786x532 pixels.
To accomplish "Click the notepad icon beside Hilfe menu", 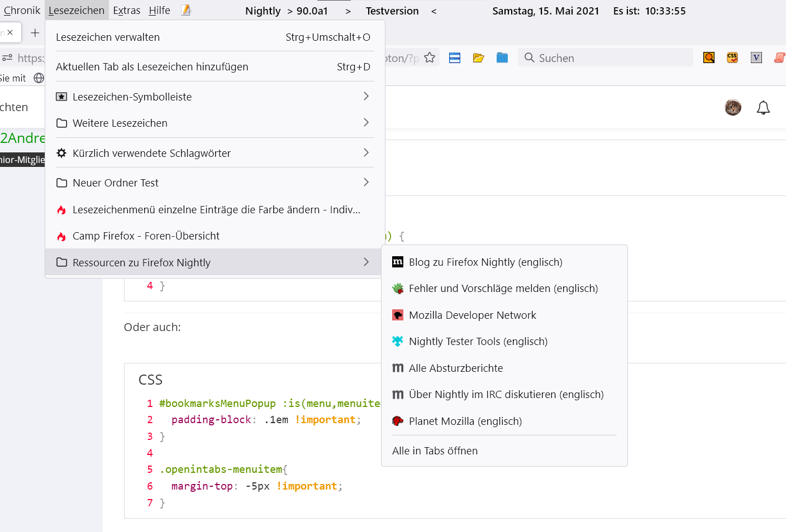I will 186,11.
